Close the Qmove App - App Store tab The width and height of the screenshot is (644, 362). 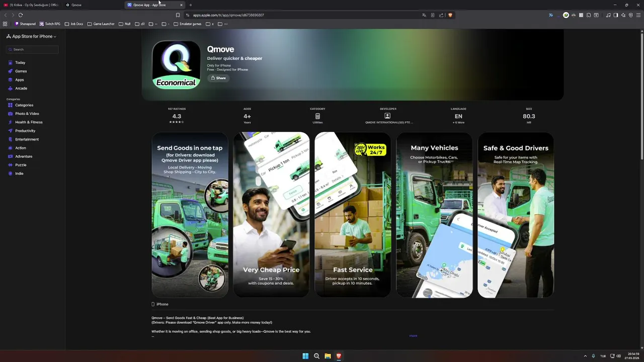(x=181, y=5)
